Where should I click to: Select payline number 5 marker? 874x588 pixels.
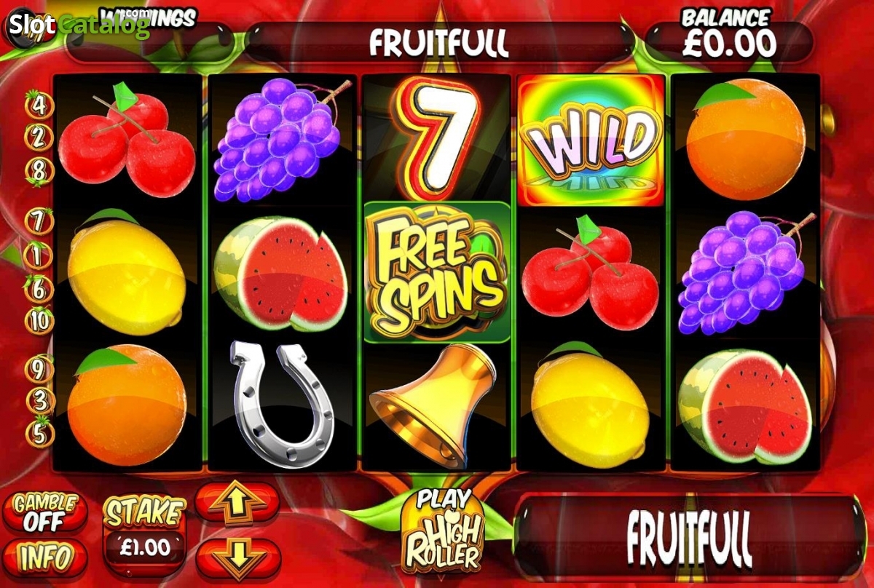coord(39,434)
